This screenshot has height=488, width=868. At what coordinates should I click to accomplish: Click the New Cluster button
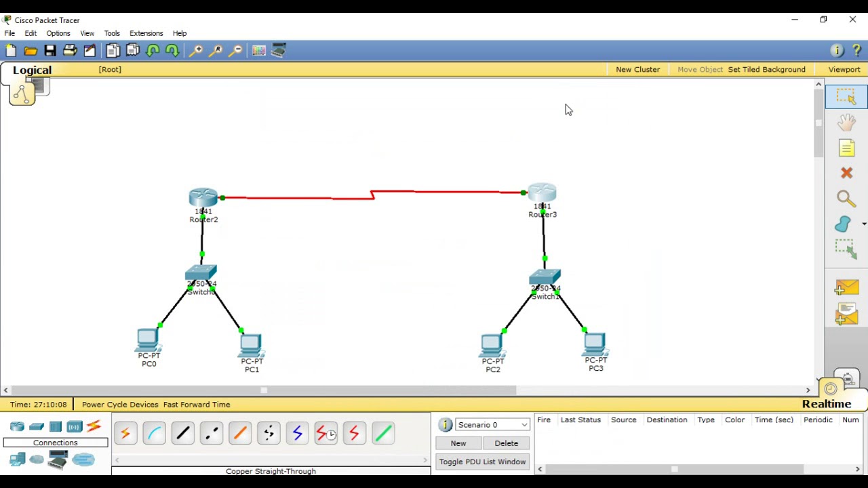point(638,69)
